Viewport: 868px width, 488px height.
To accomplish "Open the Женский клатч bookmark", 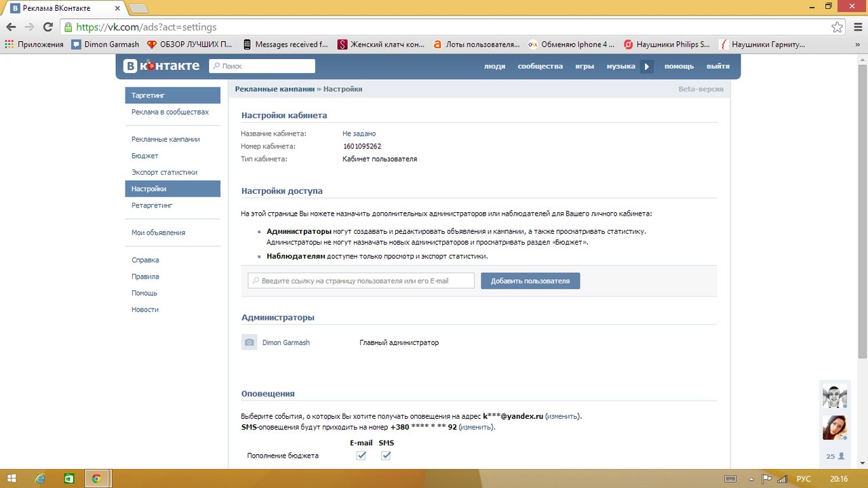I will pos(381,45).
